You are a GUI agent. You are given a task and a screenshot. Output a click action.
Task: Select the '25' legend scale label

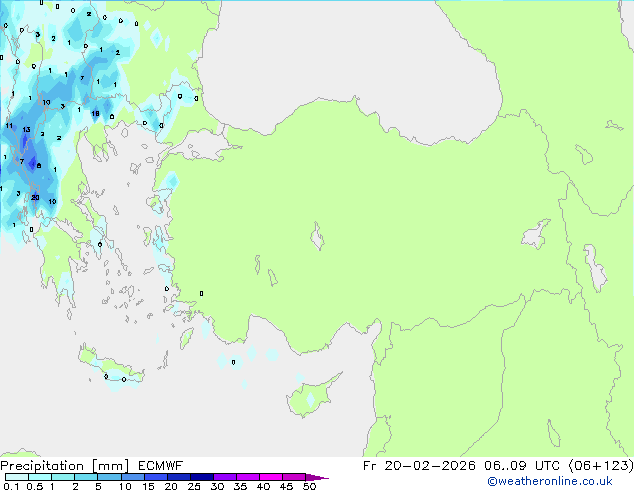(x=194, y=486)
